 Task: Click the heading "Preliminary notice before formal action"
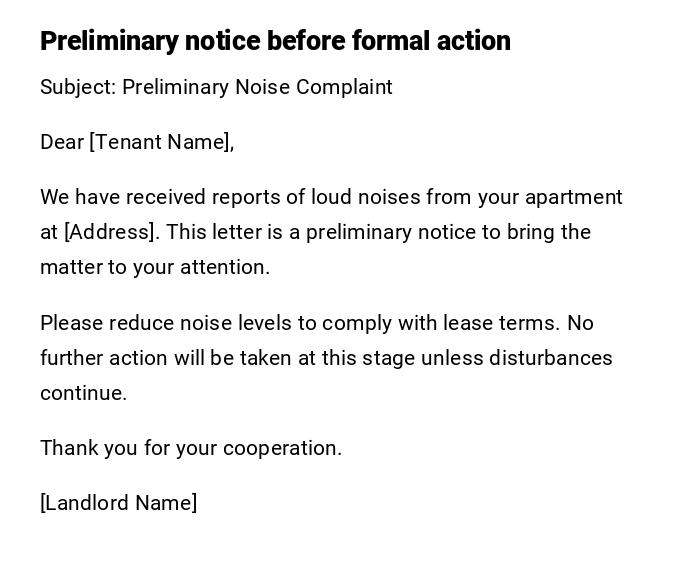pyautogui.click(x=275, y=41)
